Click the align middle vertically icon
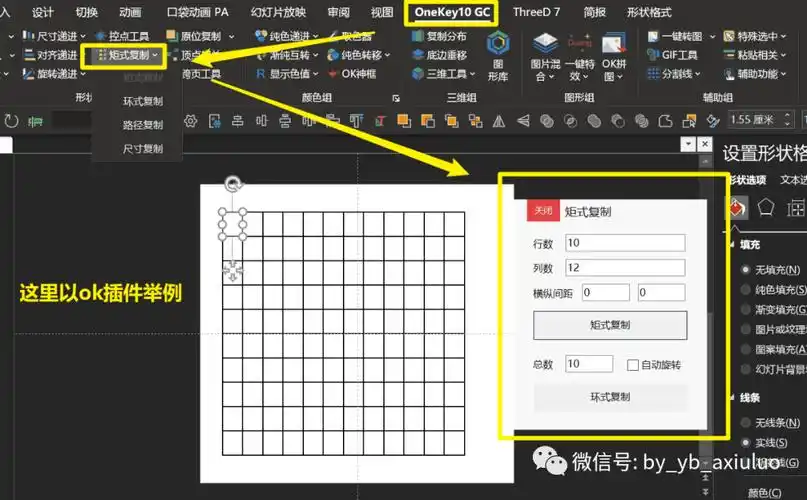The width and height of the screenshot is (807, 500). pos(262,122)
